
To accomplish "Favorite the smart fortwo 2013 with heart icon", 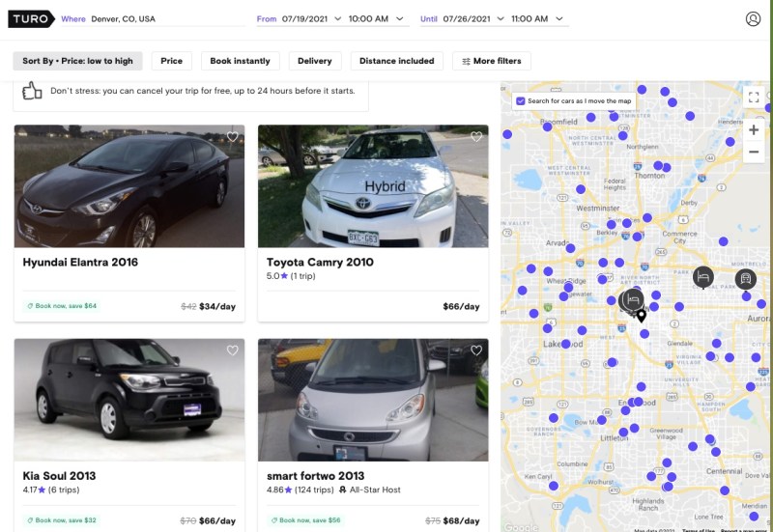I will (x=476, y=350).
